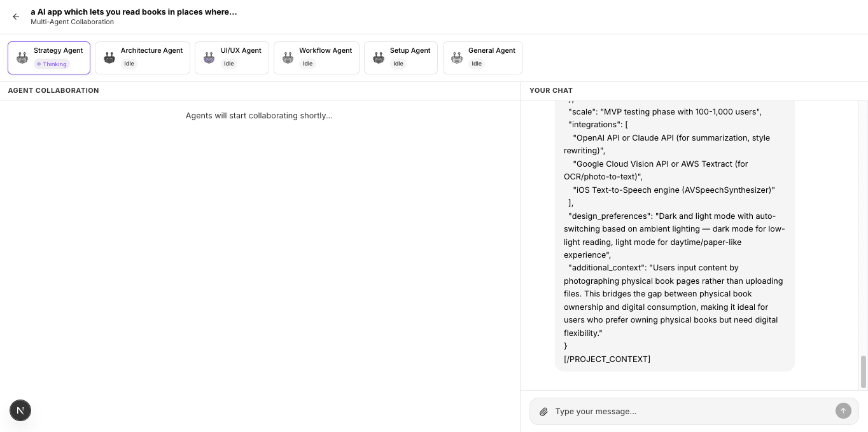Select the Strategy Agent robot icon
Viewport: 868px width, 432px height.
tap(22, 57)
